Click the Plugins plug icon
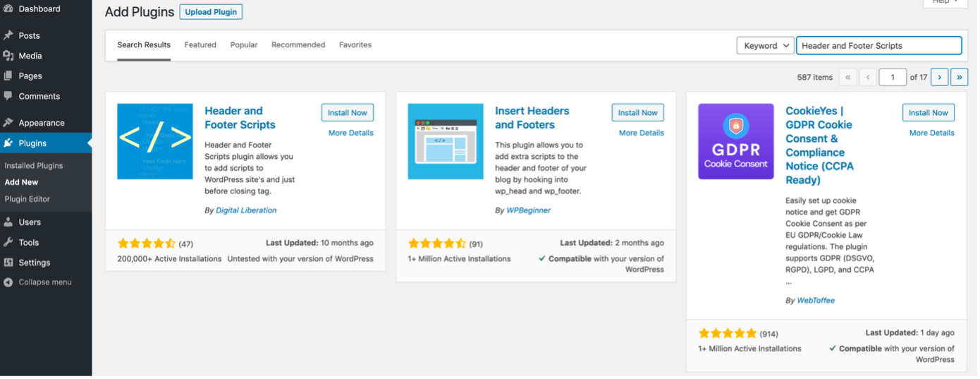 (8, 143)
